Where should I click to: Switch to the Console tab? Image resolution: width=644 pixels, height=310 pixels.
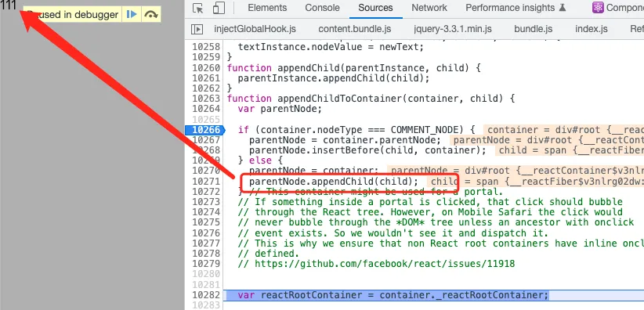click(323, 8)
